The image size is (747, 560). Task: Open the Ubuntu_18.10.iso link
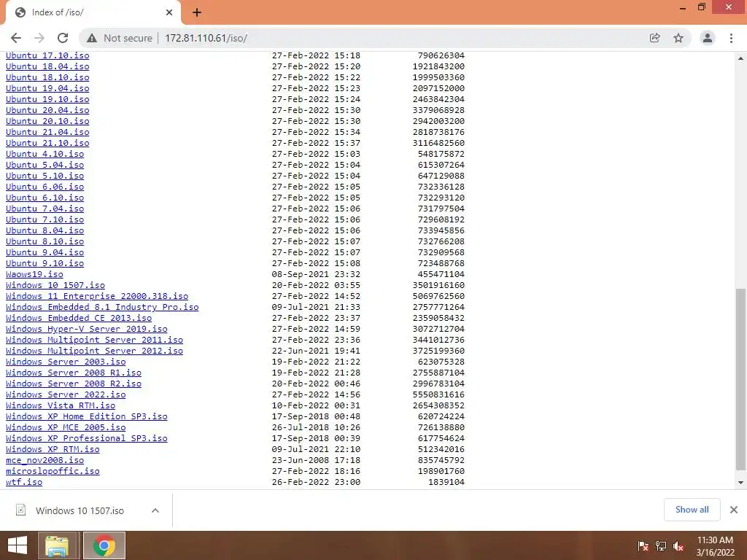47,77
